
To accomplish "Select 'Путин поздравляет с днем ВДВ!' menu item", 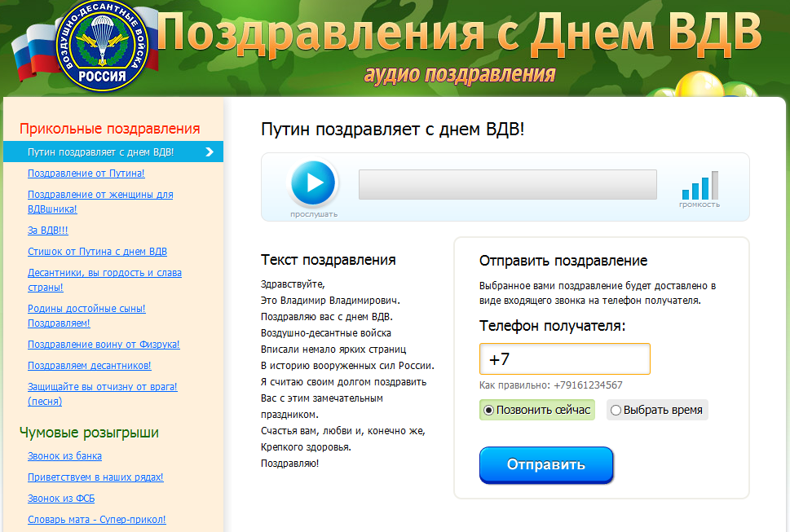I will pos(113,152).
